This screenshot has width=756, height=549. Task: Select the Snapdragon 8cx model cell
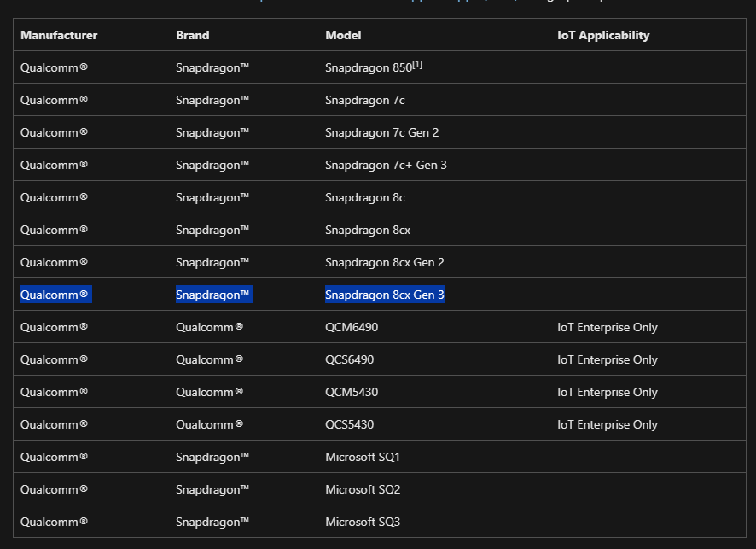point(368,230)
